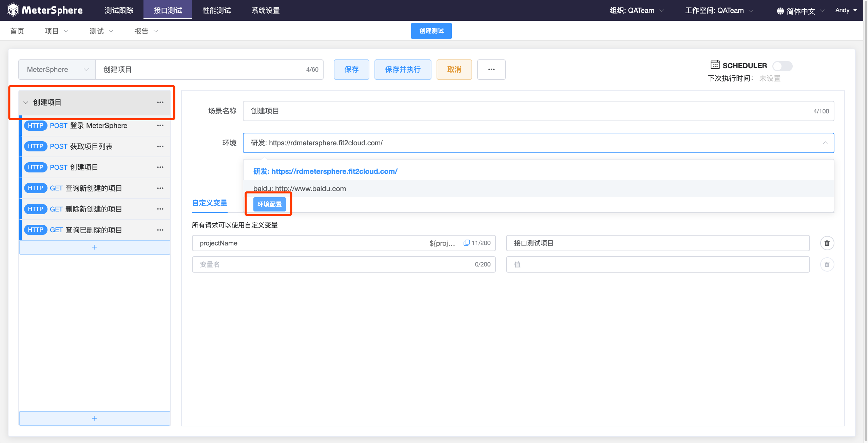The image size is (868, 443).
Task: Select baidu environment option in list
Action: point(300,189)
